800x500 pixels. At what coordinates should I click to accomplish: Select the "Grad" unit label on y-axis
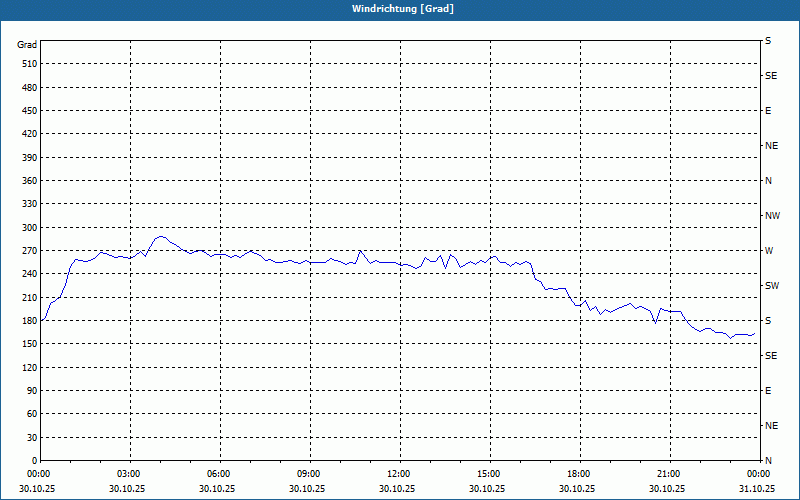coord(27,45)
